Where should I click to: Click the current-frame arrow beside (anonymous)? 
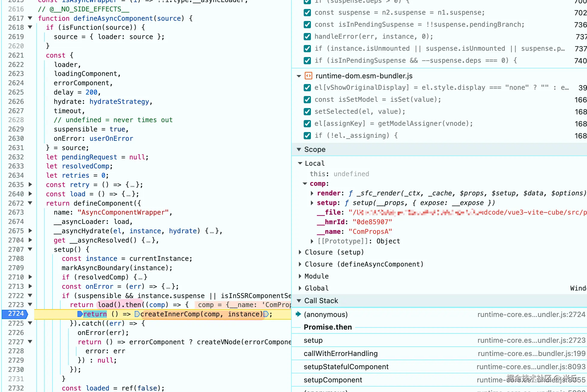[298, 314]
